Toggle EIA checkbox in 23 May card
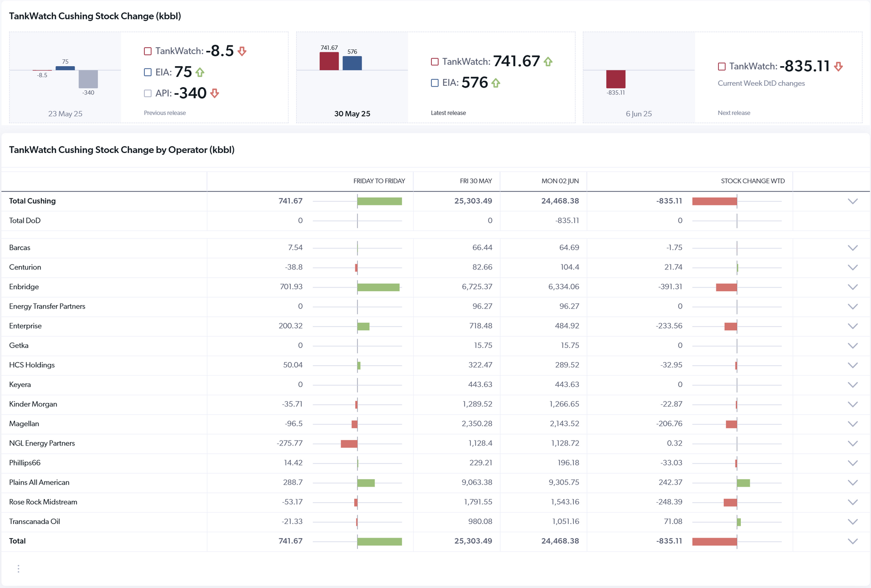This screenshot has width=871, height=588. point(147,72)
